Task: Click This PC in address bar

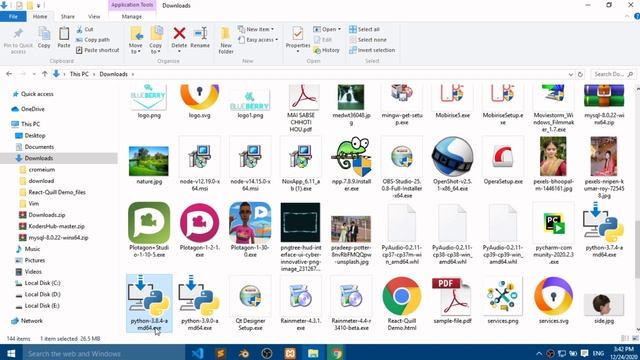Action: (79, 74)
